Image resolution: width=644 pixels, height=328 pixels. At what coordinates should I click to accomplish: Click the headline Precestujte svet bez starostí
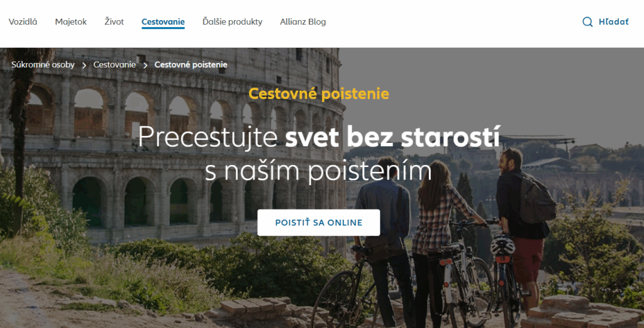tap(319, 137)
